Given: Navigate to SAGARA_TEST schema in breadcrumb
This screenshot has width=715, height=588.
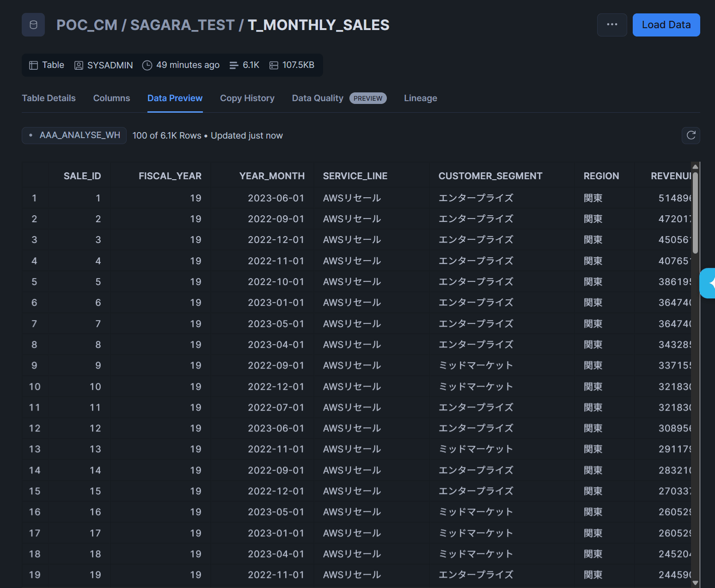Looking at the screenshot, I should point(182,25).
